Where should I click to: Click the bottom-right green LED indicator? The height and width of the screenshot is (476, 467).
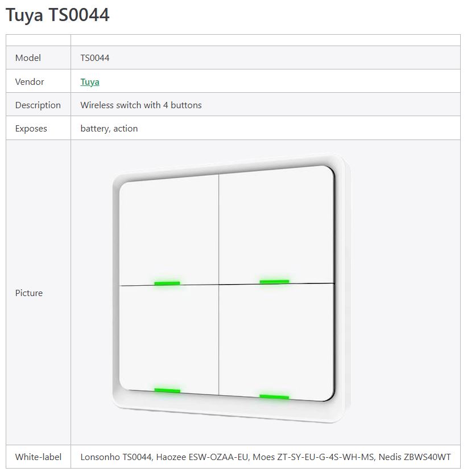[x=274, y=396]
